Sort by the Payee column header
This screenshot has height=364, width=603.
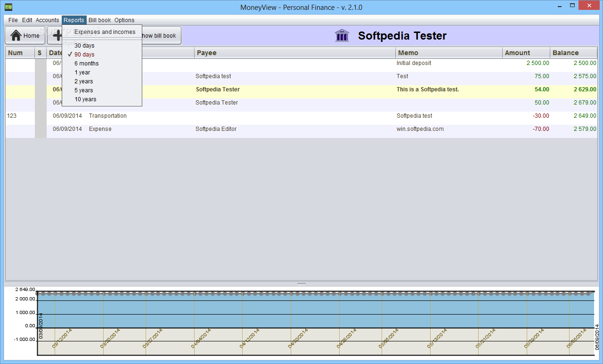tap(295, 53)
